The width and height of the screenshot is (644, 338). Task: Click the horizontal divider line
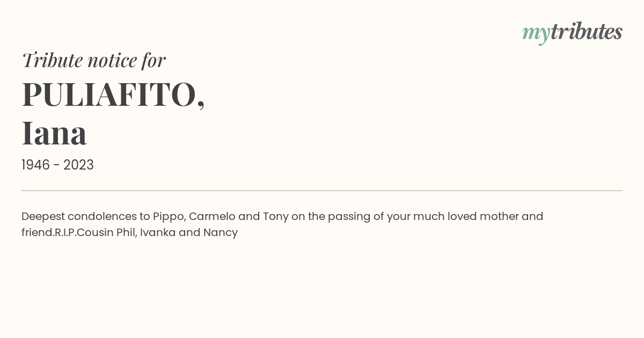click(322, 190)
